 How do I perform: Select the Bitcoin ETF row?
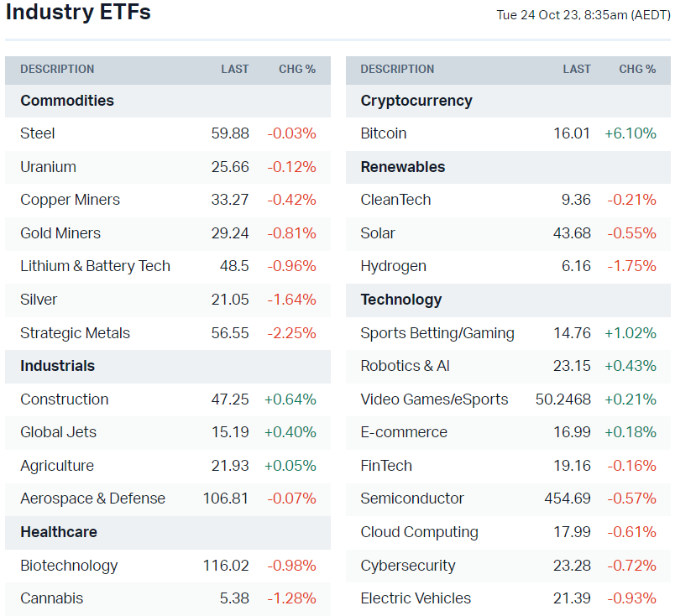click(x=384, y=133)
